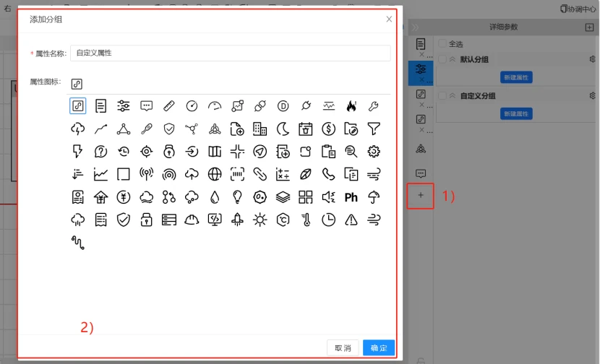This screenshot has width=600, height=364.
Task: Check the 自定义分组 checkbox
Action: 442,95
